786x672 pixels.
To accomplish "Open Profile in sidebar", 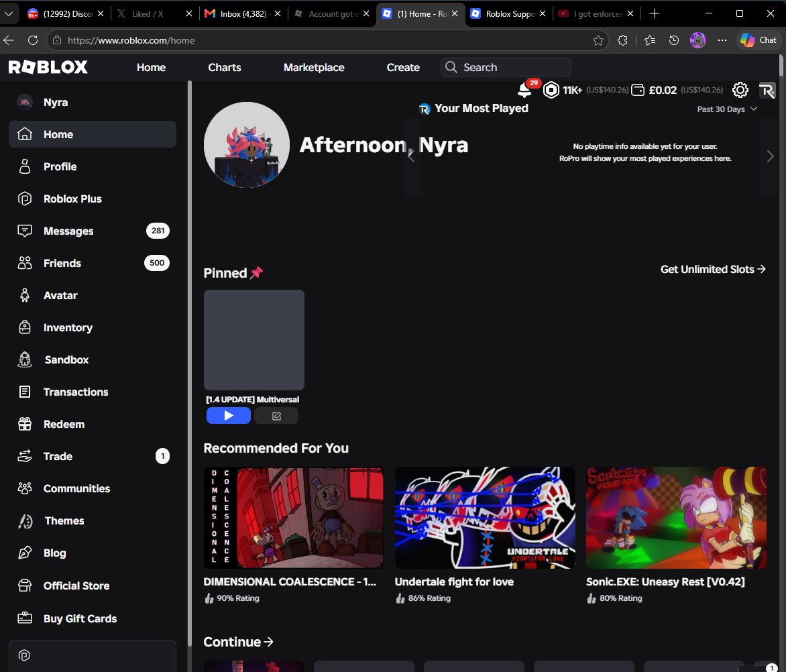I will coord(93,166).
